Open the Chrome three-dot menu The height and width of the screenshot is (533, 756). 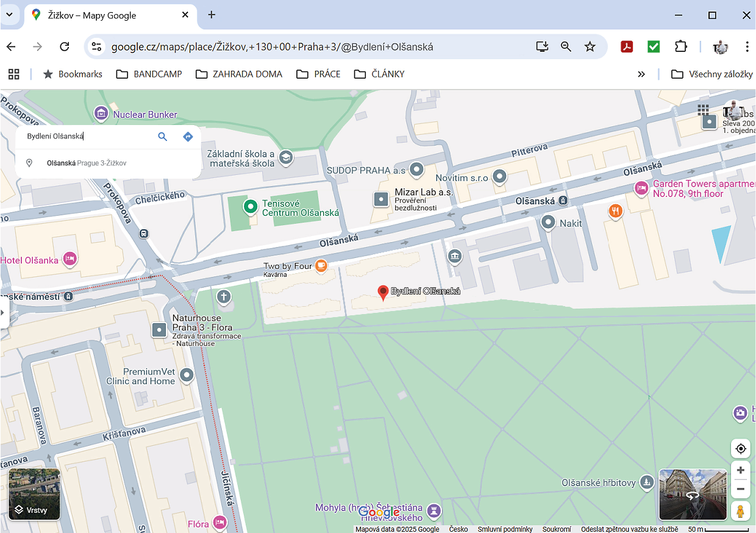point(747,47)
